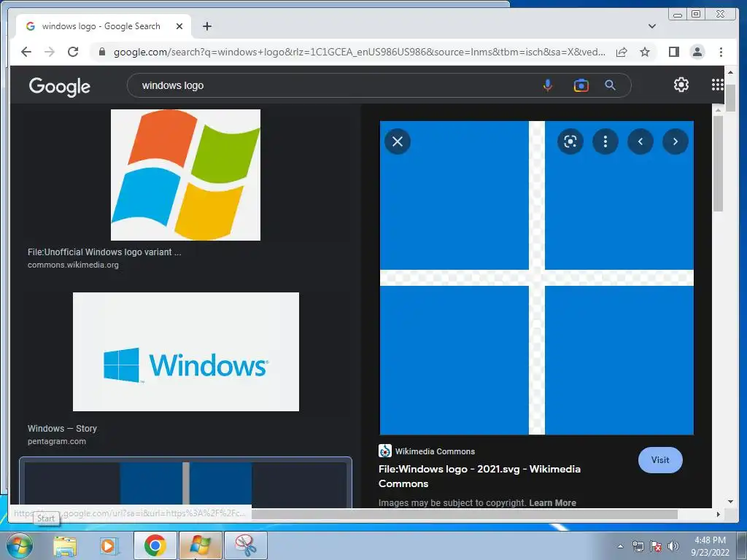
Task: Select the four-color Windows flag thumbnail
Action: tap(186, 175)
